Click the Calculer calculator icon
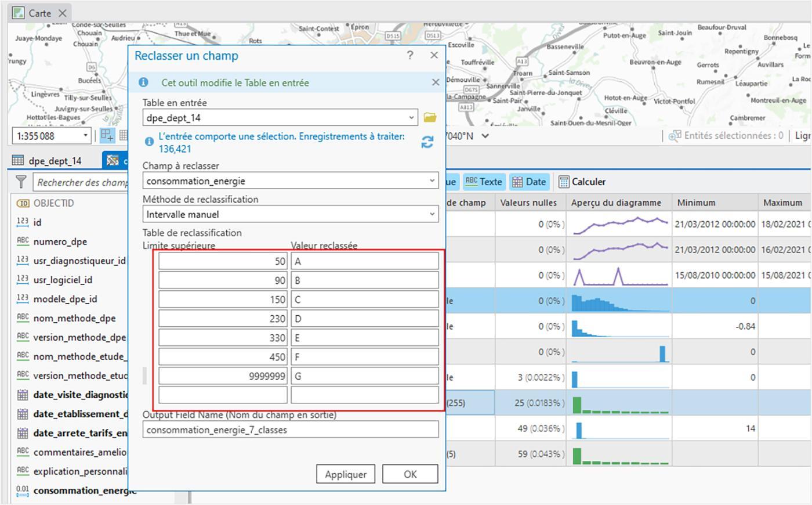Viewport: 812px width, 505px height. tap(564, 182)
